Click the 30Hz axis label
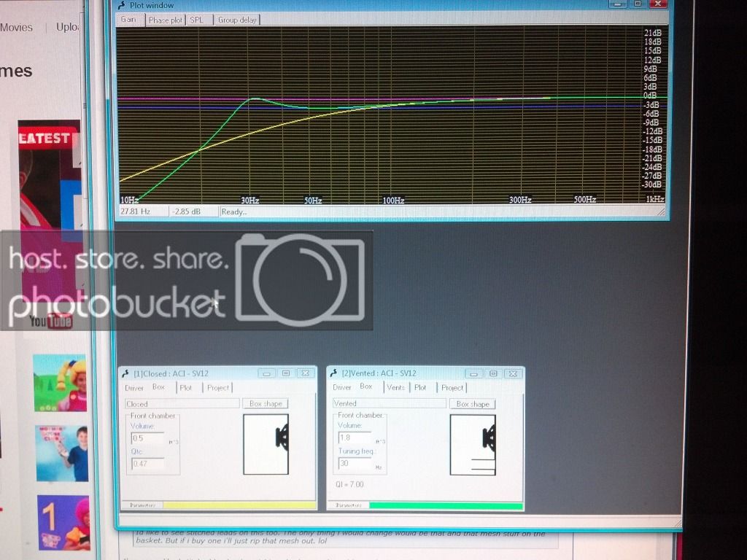747x560 pixels. point(250,201)
